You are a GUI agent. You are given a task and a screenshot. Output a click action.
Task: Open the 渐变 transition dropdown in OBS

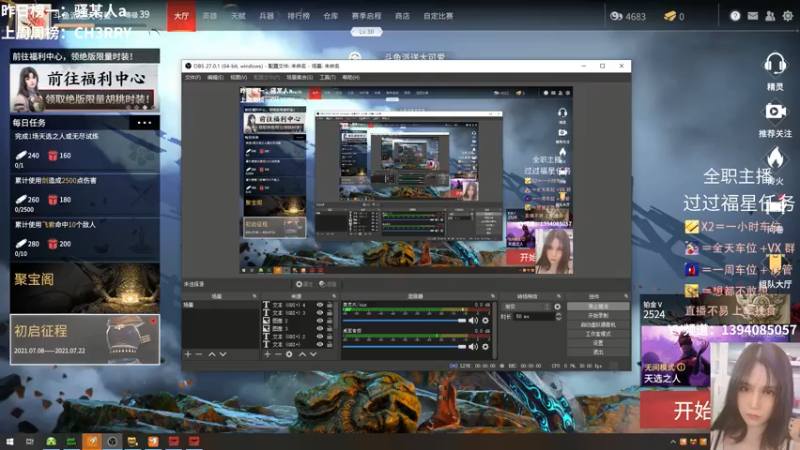coord(526,307)
